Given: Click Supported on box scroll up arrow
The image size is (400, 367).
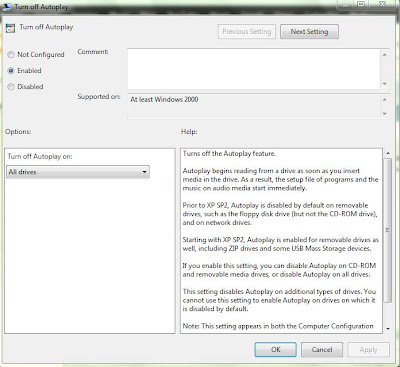Looking at the screenshot, I should click(385, 99).
